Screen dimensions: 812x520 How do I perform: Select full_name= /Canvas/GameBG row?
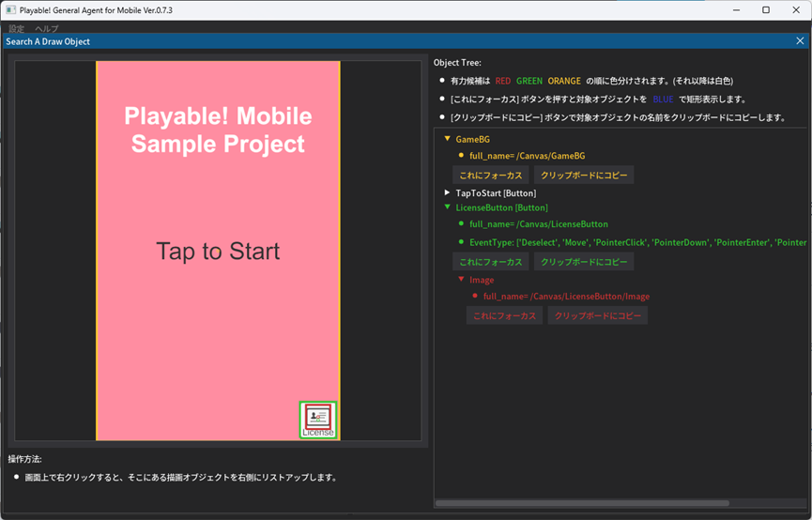[x=528, y=156]
